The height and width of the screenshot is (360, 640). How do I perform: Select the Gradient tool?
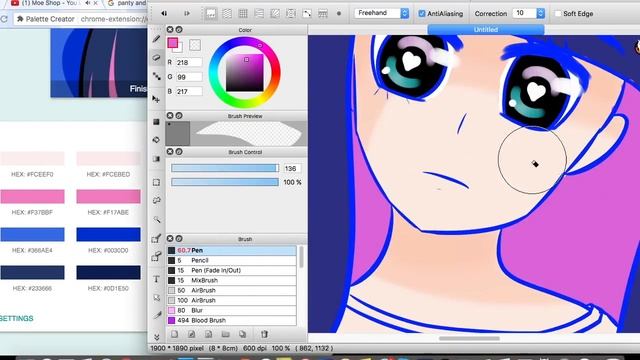(156, 159)
